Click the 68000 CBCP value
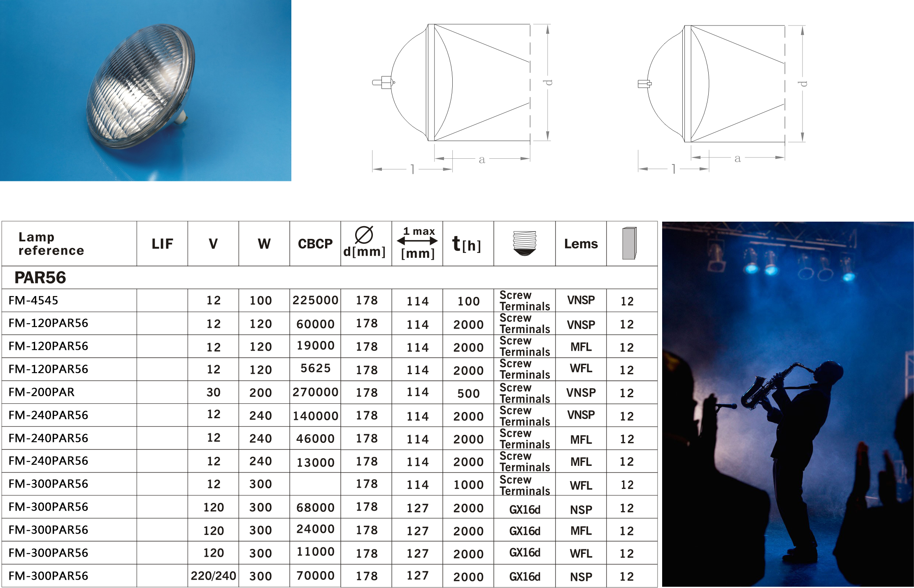Screen dimensions: 914x588 (x=316, y=507)
